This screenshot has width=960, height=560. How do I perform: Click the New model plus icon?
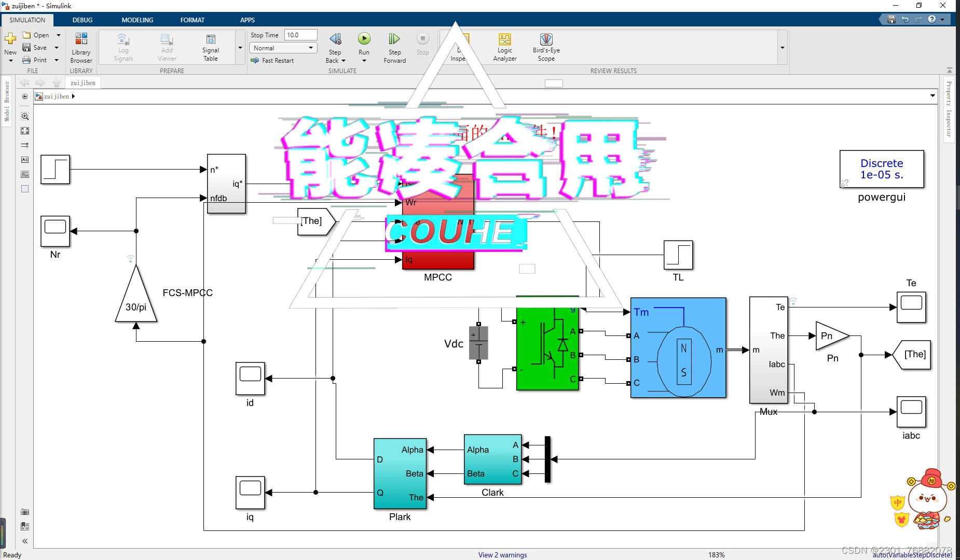click(x=10, y=39)
